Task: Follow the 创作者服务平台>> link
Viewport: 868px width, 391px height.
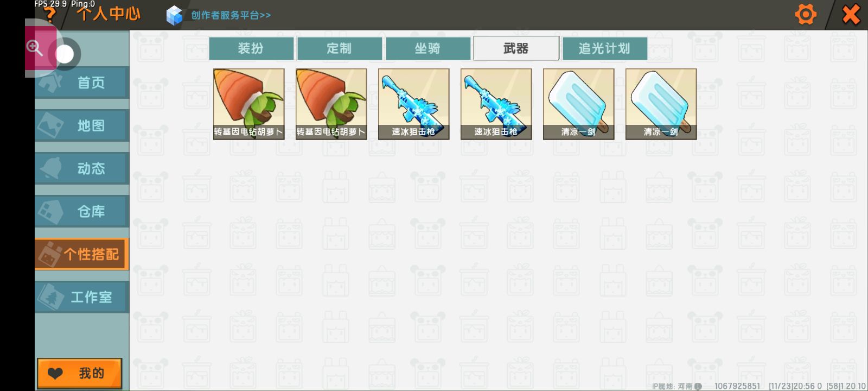Action: [x=231, y=15]
